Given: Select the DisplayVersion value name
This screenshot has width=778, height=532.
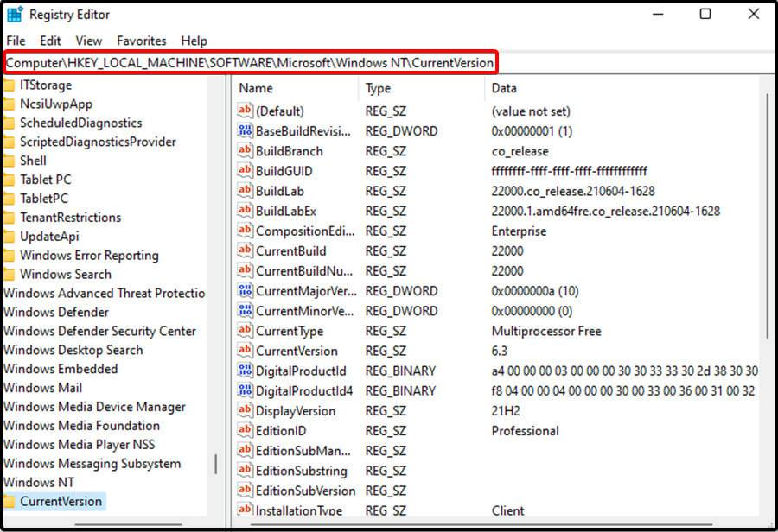Looking at the screenshot, I should tap(296, 410).
